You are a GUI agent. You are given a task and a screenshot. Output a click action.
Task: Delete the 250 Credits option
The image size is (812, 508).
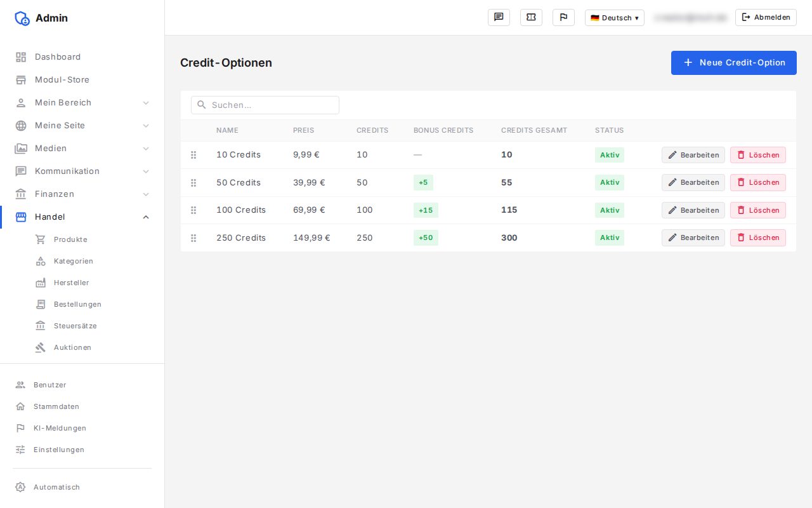coord(758,237)
